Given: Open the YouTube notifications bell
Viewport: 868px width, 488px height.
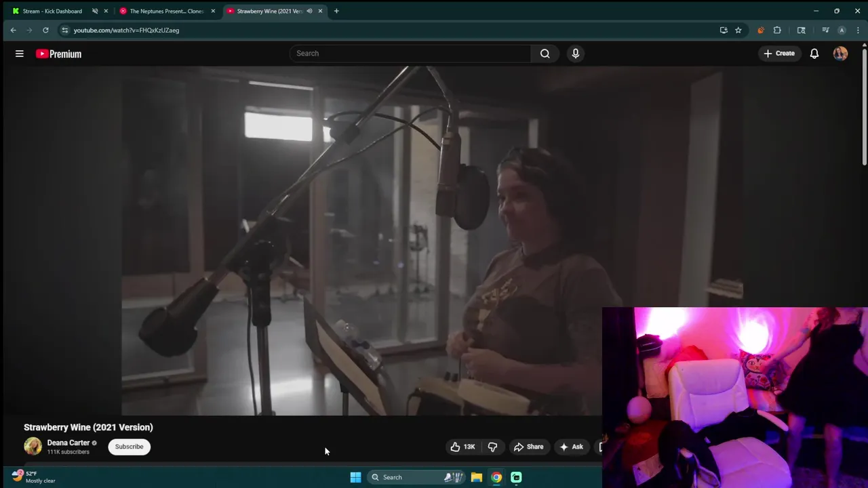Looking at the screenshot, I should click(x=814, y=54).
